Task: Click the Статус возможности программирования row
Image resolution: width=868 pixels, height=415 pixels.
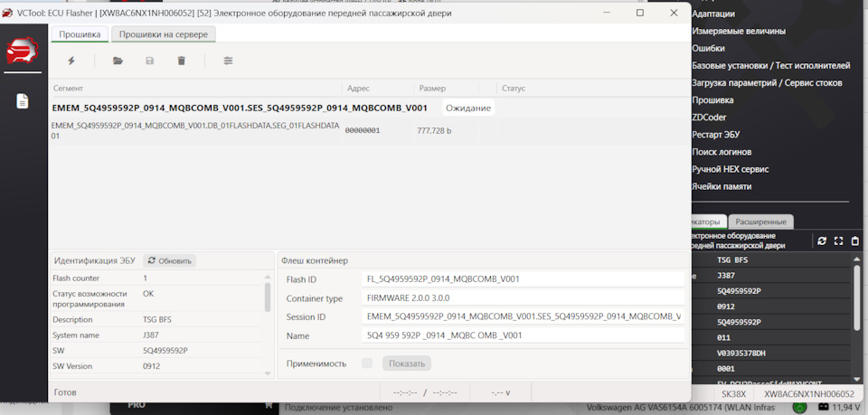Action: pos(156,298)
